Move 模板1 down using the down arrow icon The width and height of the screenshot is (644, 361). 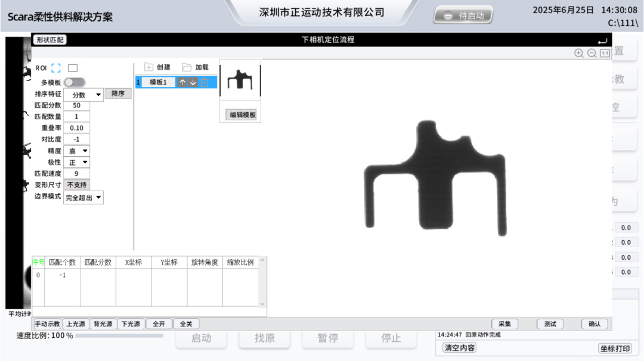tap(193, 82)
